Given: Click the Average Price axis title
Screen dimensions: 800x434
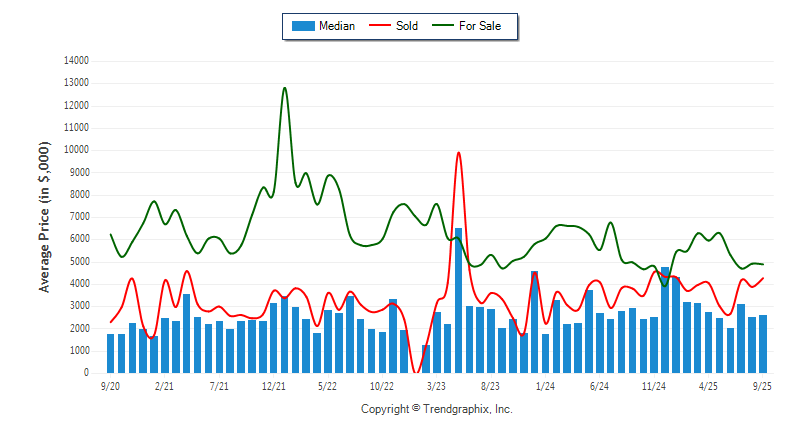Looking at the screenshot, I should click(44, 217).
